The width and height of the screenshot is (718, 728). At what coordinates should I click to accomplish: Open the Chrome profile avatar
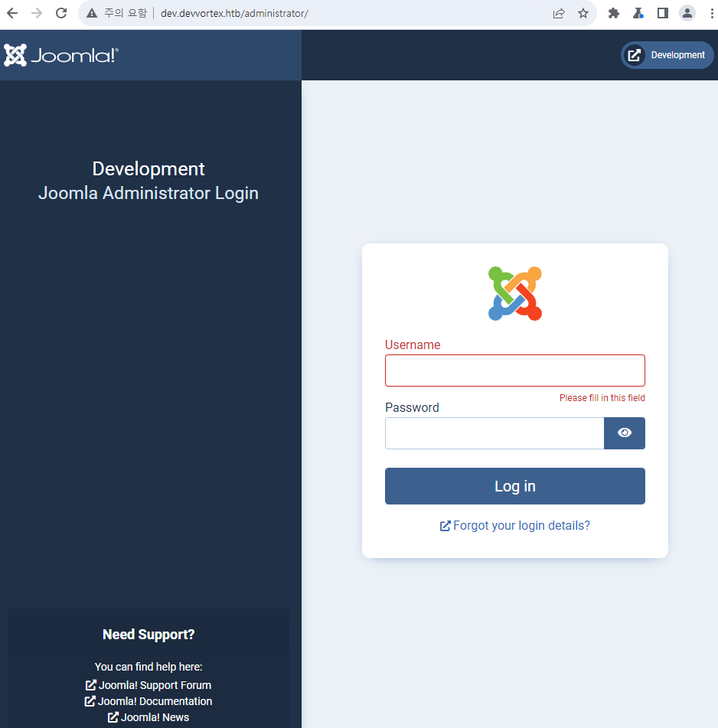pyautogui.click(x=687, y=14)
